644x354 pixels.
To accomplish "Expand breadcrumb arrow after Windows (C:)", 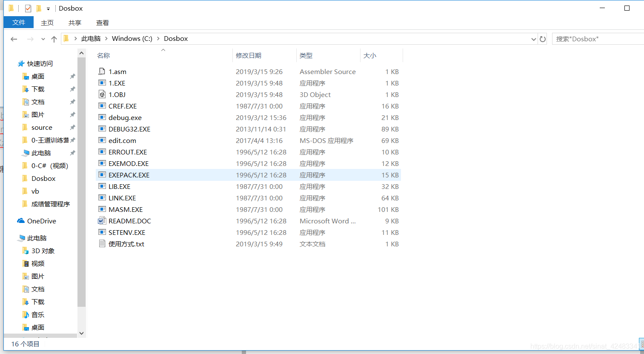I will (x=158, y=38).
